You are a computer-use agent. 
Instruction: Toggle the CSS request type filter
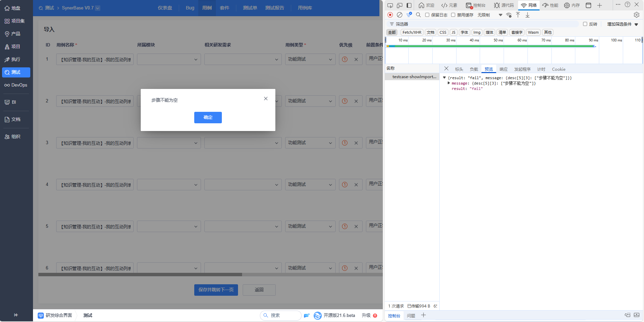[x=443, y=32]
